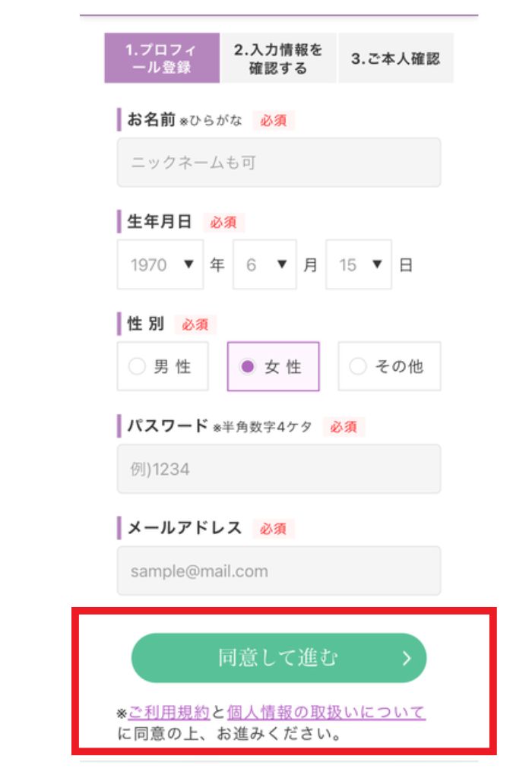The height and width of the screenshot is (778, 532).
Task: Switch to the 1.プロフィール登録 tab
Action: pos(162,59)
